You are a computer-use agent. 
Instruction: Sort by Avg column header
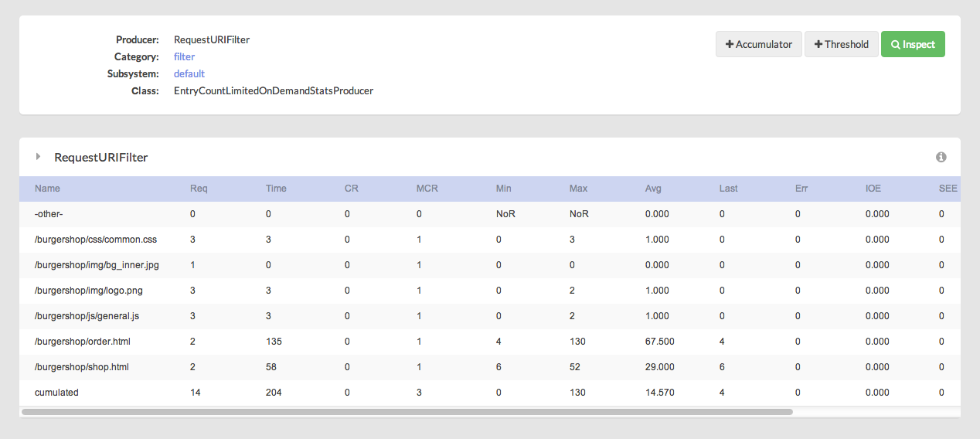coord(653,189)
